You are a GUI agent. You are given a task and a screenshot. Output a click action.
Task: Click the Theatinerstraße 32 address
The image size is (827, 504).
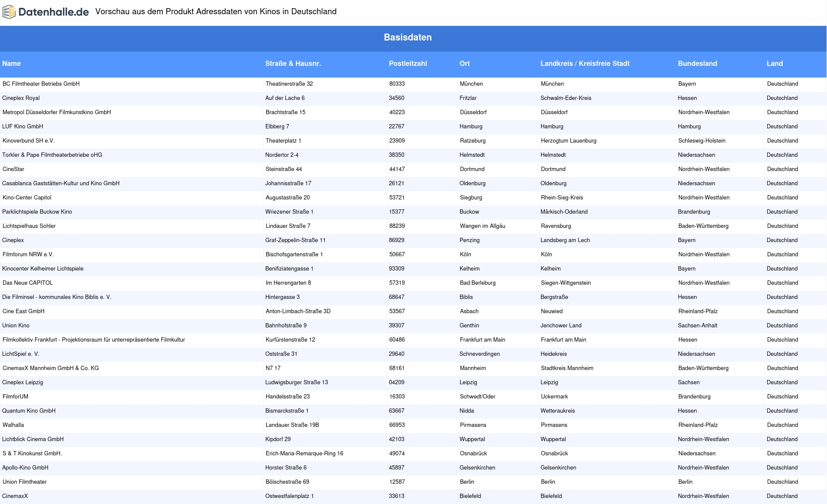click(x=289, y=84)
